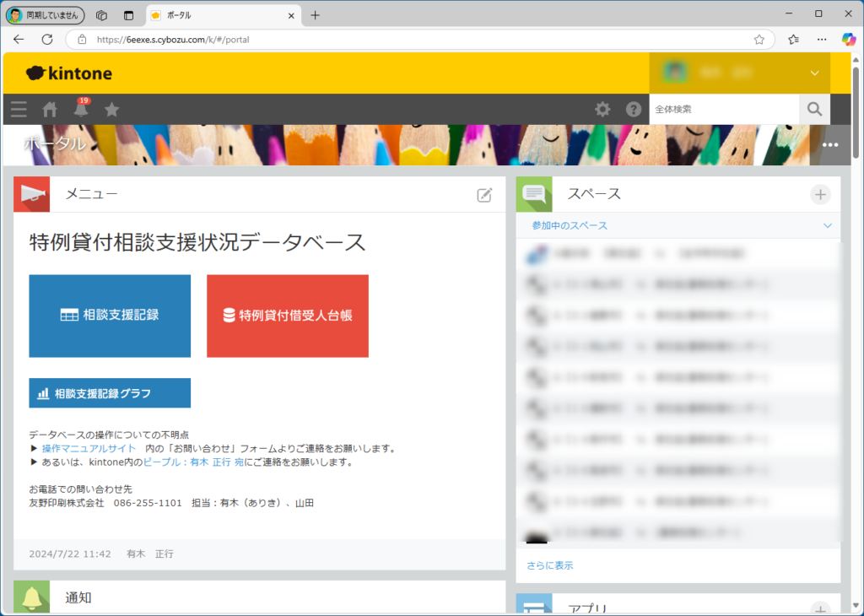
Task: Open the portal options ellipsis menu
Action: (x=830, y=144)
